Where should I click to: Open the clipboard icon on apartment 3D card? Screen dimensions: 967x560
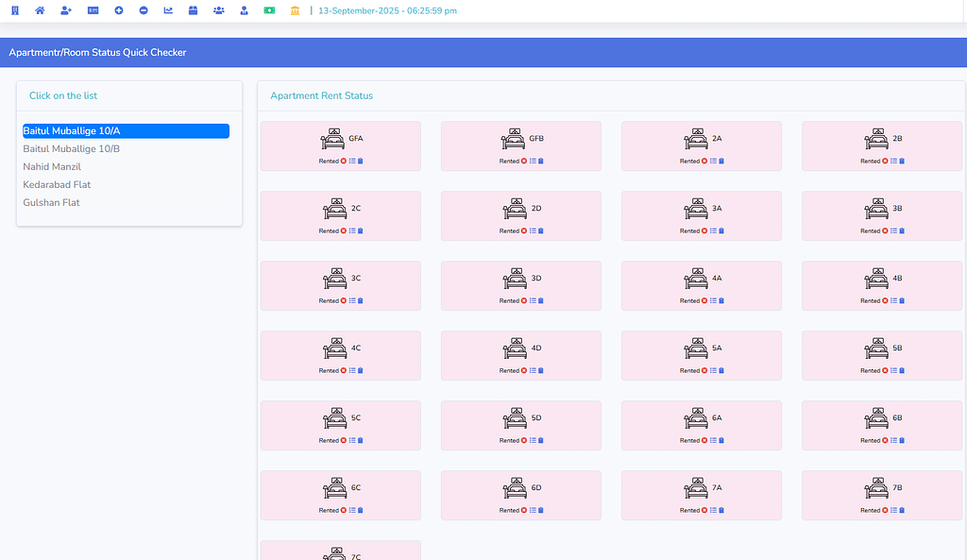(541, 301)
